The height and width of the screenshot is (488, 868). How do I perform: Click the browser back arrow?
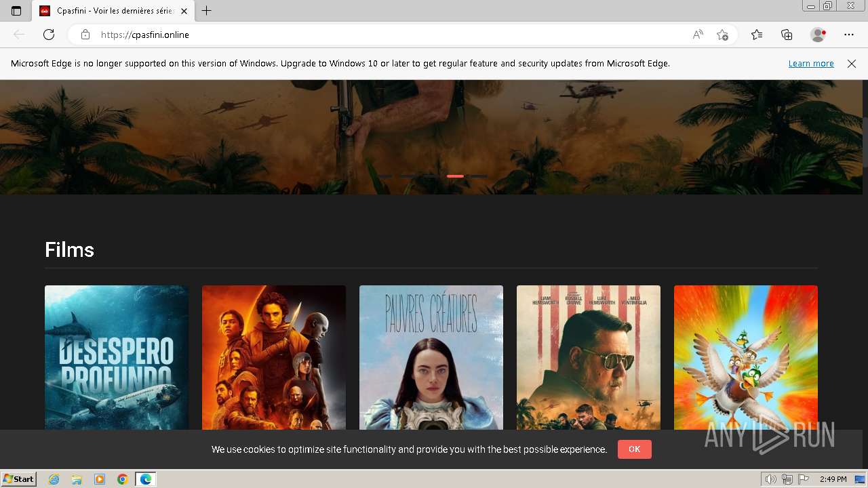coord(19,35)
